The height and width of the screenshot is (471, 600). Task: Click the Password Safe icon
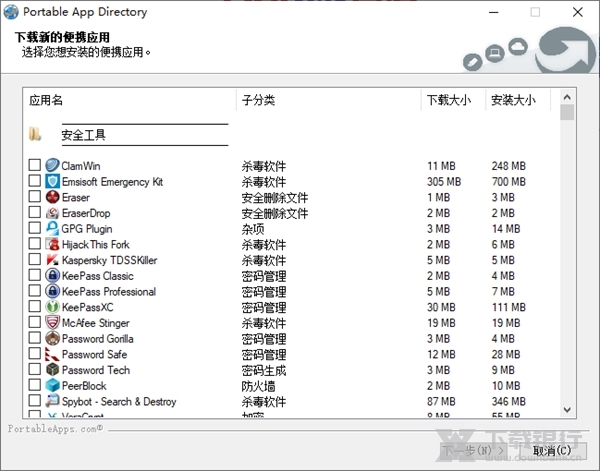click(52, 354)
